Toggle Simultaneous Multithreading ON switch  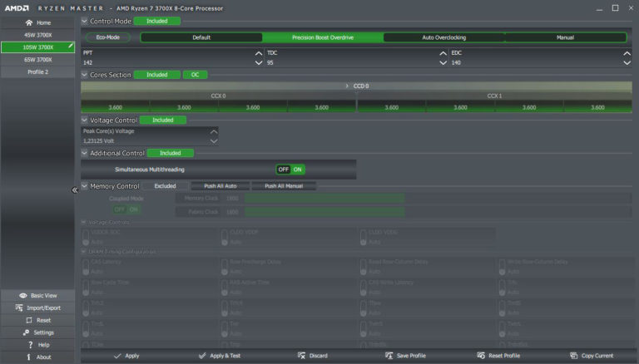pyautogui.click(x=298, y=170)
